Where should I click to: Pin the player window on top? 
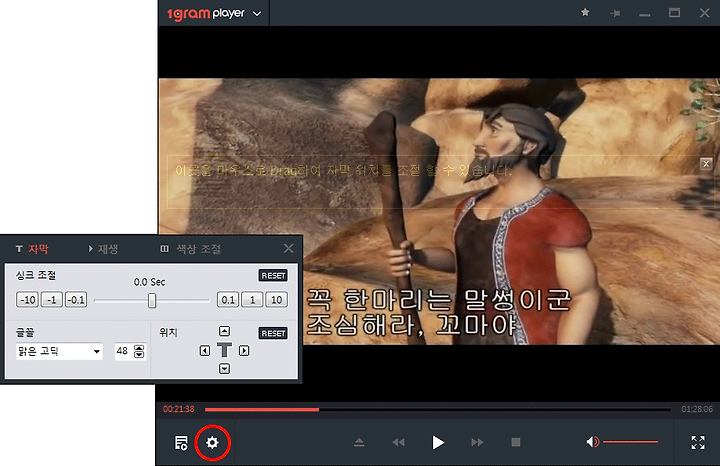click(x=615, y=13)
